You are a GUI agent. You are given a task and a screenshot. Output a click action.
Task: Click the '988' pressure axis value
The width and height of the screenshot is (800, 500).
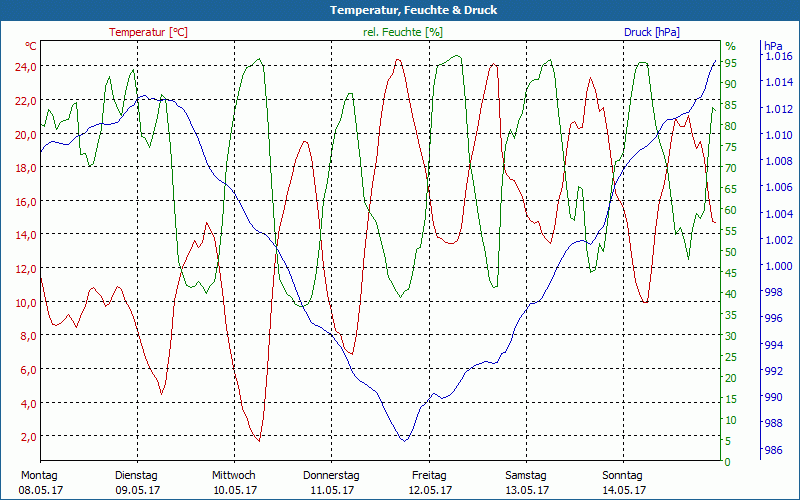773,423
